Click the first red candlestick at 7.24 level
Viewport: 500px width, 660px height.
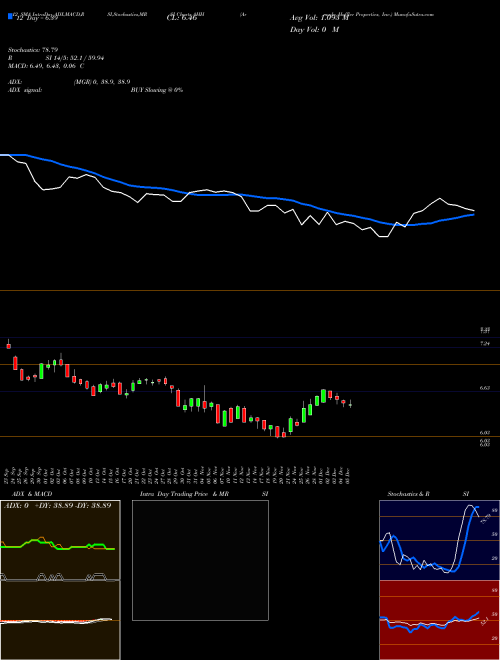8,346
